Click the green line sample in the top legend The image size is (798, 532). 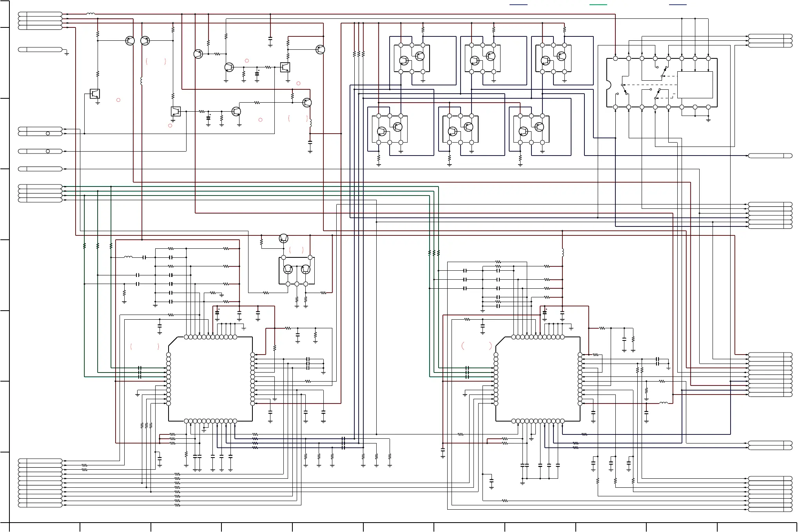point(598,5)
